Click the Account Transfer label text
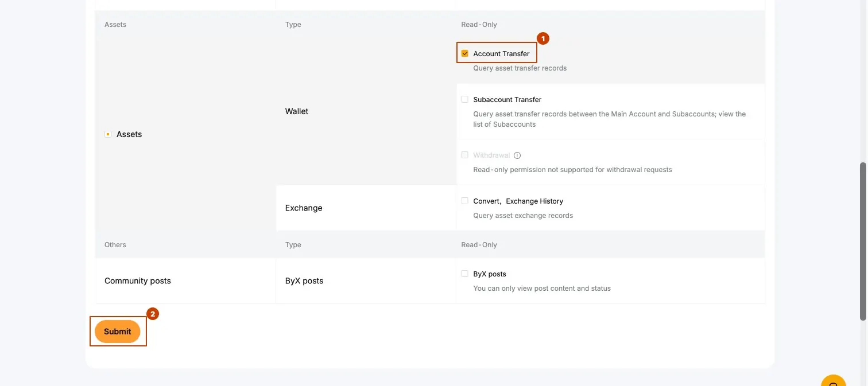The height and width of the screenshot is (386, 868). tap(501, 53)
